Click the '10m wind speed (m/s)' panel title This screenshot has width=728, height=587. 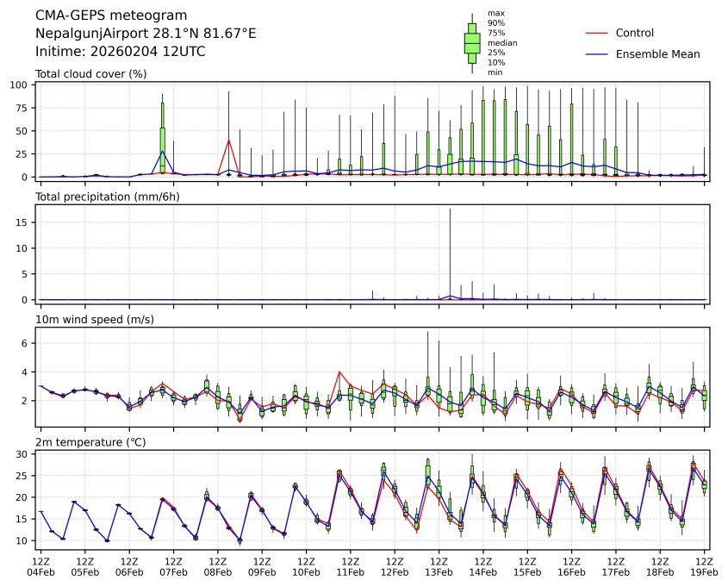click(x=89, y=320)
